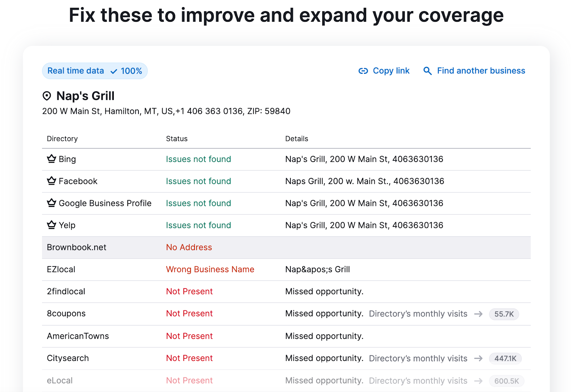Click the 447.1K visits pill for Citysearch
The height and width of the screenshot is (392, 571).
tap(505, 358)
